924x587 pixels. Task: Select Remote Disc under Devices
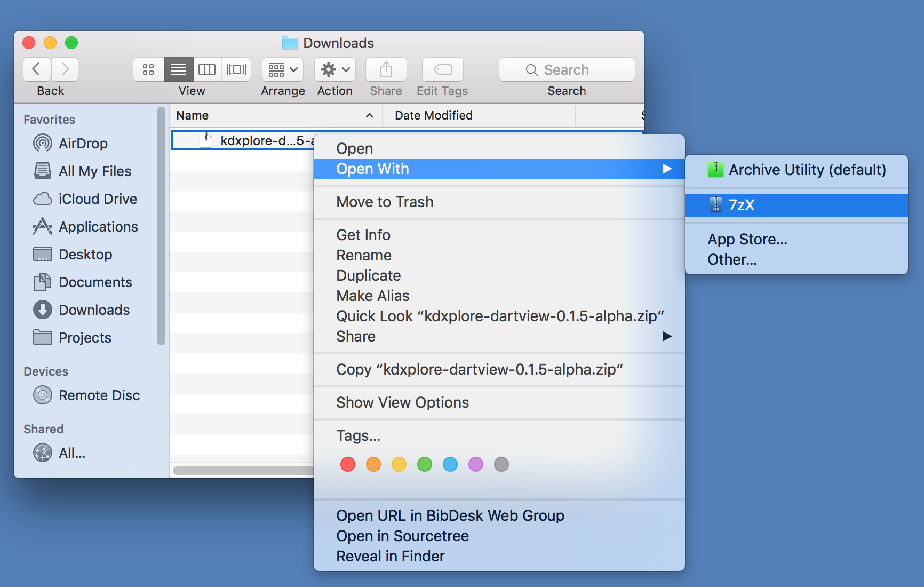(86, 395)
